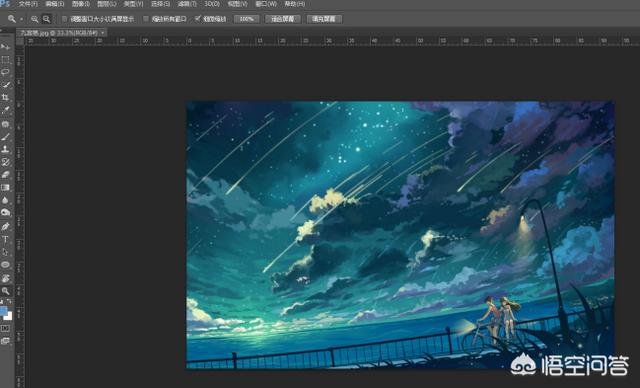Select the Quick Selection tool

pos(5,85)
